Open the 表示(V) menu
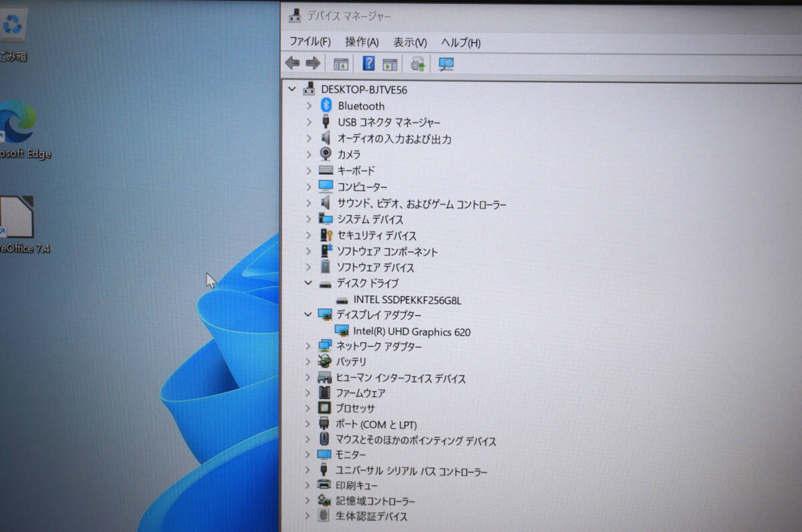This screenshot has height=532, width=802. (x=410, y=42)
